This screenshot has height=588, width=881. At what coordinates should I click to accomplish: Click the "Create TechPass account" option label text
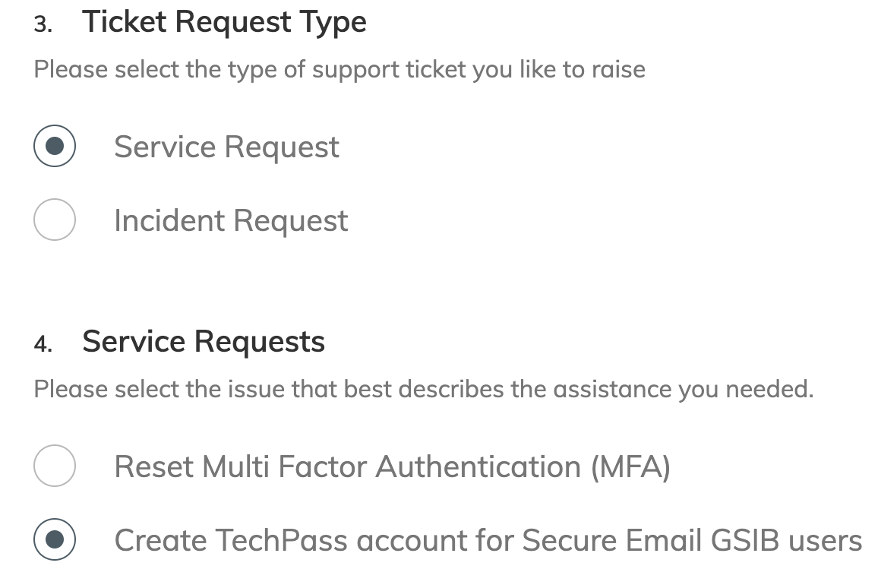click(488, 540)
